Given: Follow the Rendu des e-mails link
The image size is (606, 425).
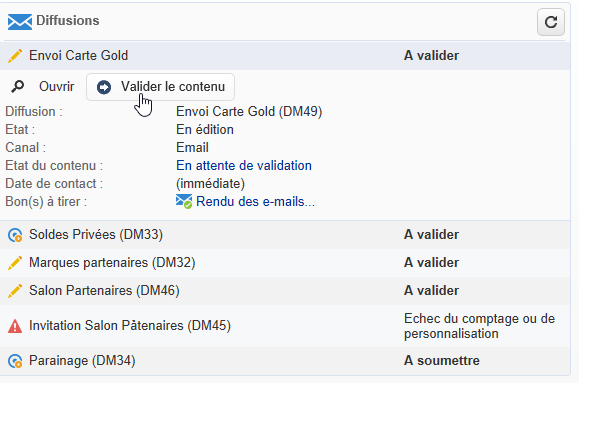Looking at the screenshot, I should pyautogui.click(x=255, y=201).
